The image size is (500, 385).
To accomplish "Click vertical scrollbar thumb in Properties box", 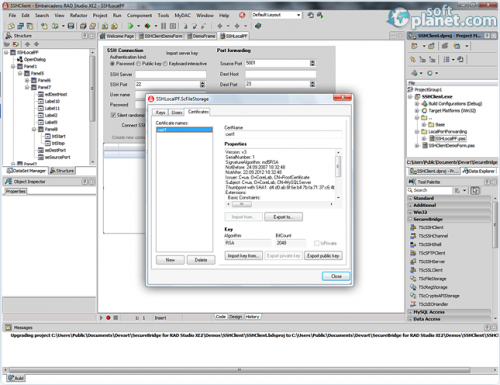I will (338, 166).
